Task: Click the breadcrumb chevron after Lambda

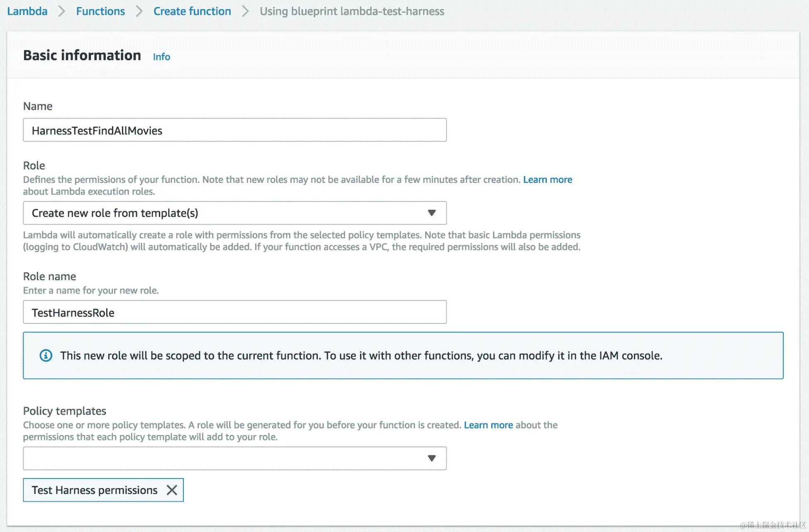Action: tap(62, 11)
